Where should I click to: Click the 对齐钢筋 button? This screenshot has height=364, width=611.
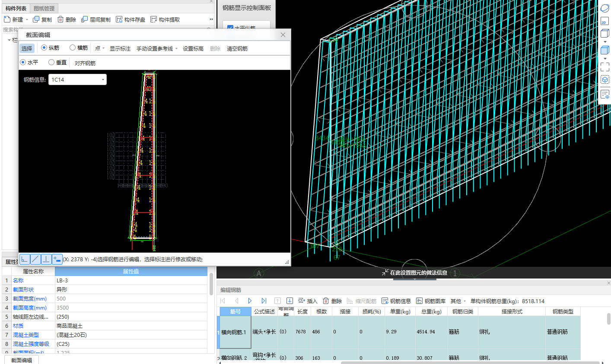85,63
